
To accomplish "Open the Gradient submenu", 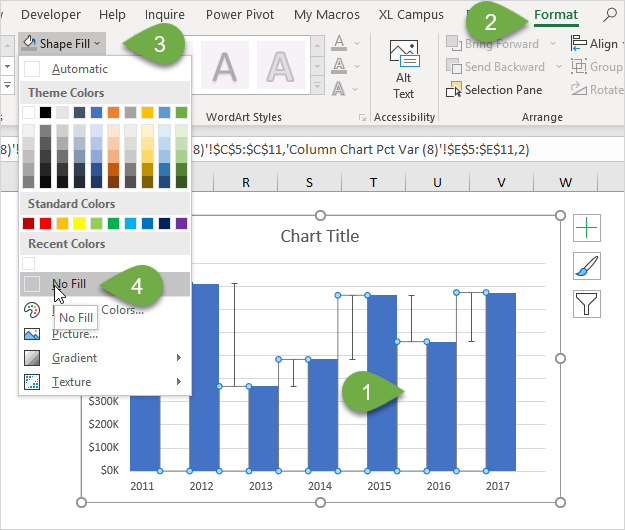I will point(105,358).
